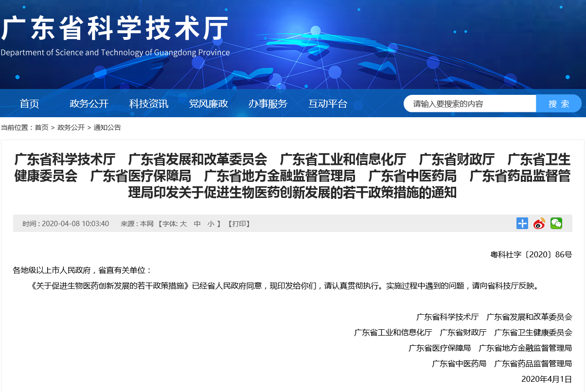Set font size to 大 (large)
Image resolution: width=586 pixels, height=392 pixels.
point(183,224)
